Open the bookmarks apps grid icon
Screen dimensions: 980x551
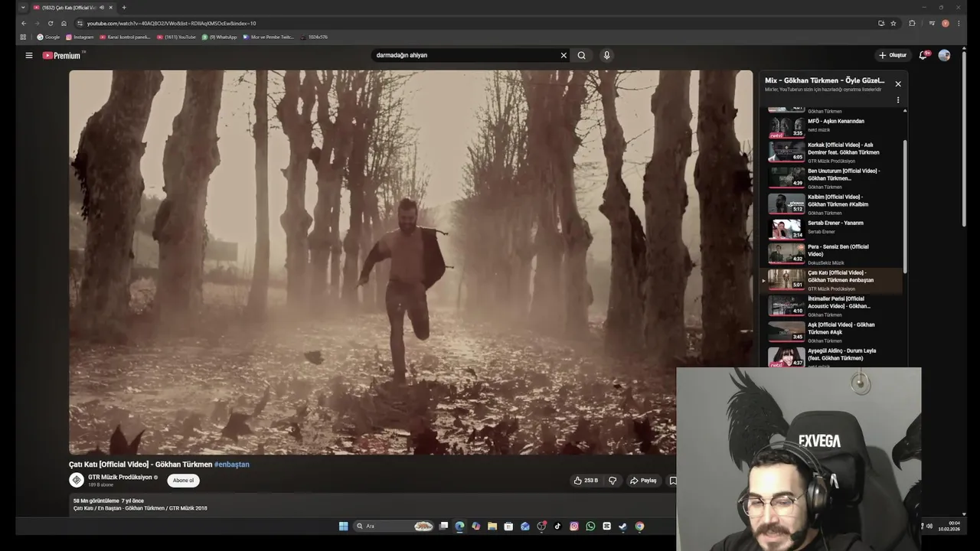[x=23, y=37]
